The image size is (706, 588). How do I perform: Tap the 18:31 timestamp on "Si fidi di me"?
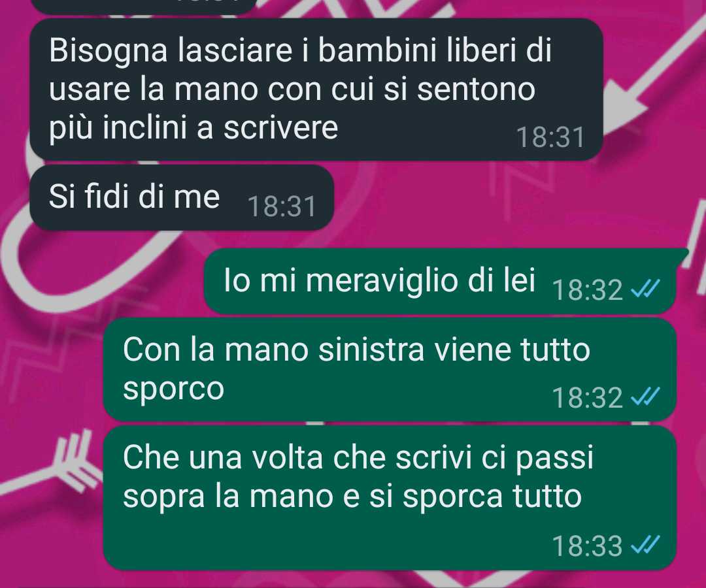[x=282, y=207]
